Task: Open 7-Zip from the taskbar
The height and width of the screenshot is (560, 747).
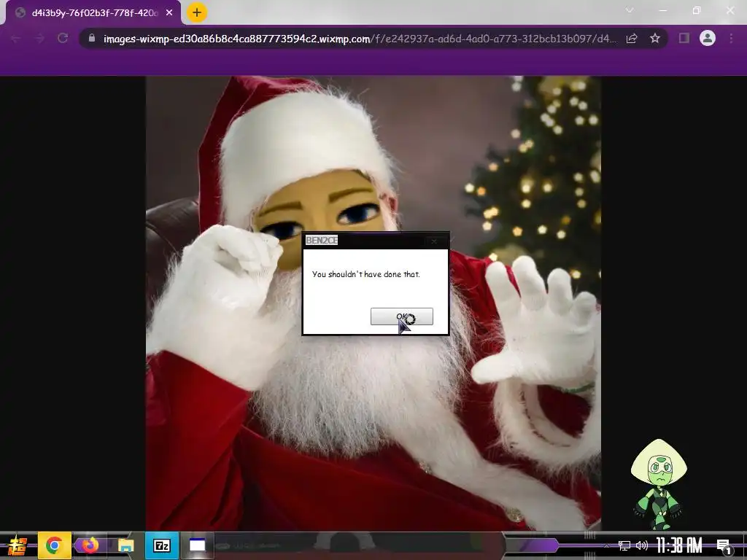Action: 161,545
